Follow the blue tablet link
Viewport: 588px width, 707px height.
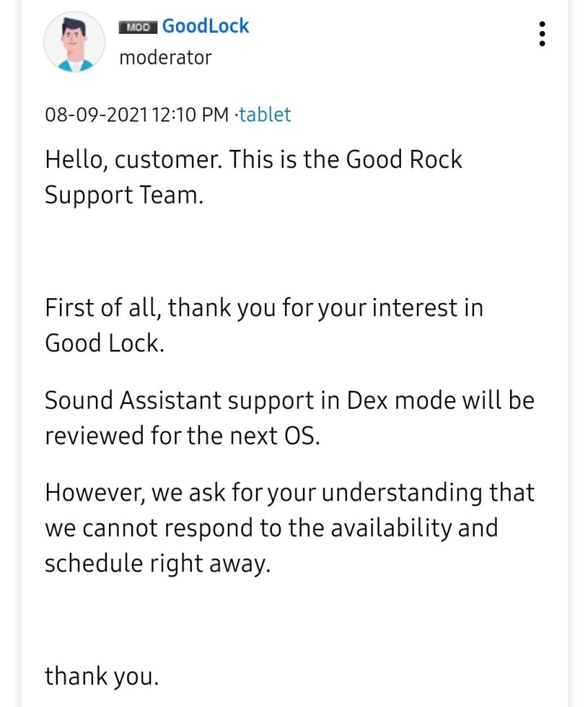[x=265, y=115]
